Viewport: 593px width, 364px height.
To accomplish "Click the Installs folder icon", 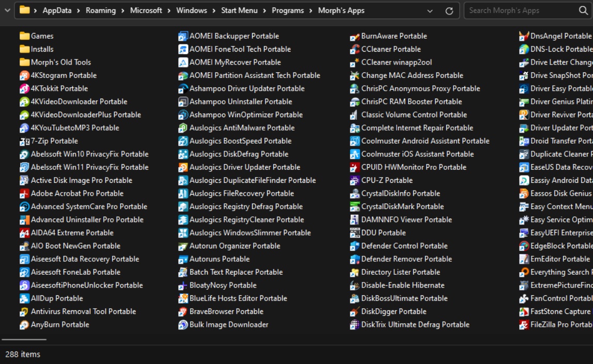I will pos(24,50).
